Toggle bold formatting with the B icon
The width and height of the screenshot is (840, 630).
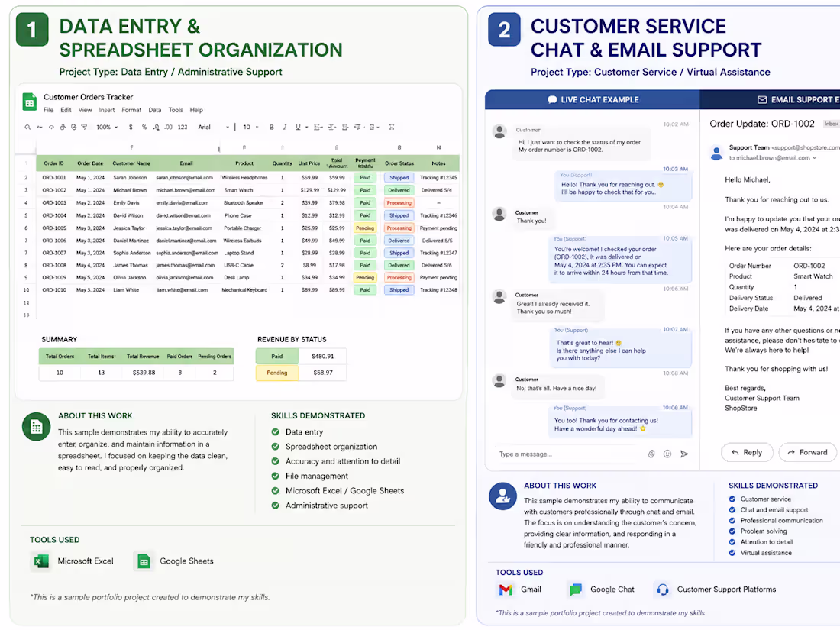click(272, 128)
